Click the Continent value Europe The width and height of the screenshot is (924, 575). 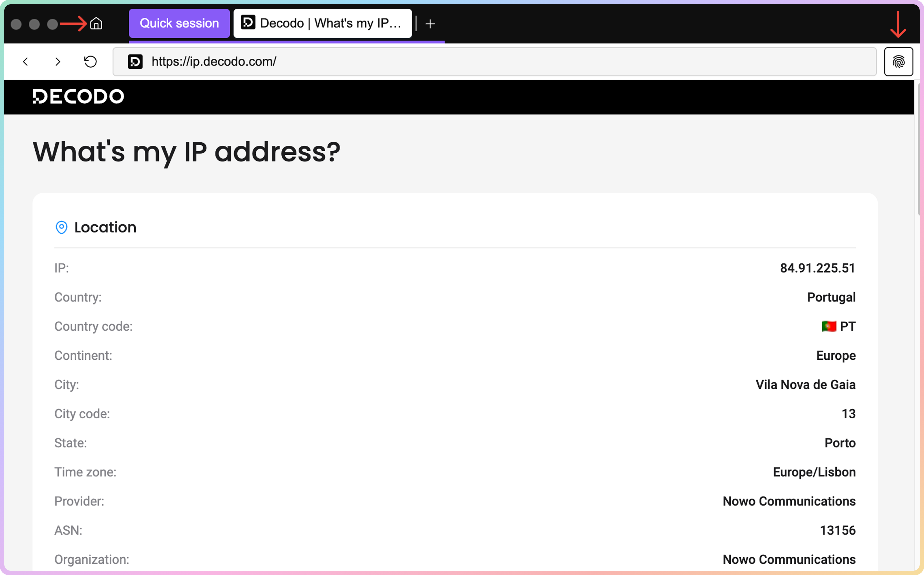(836, 356)
